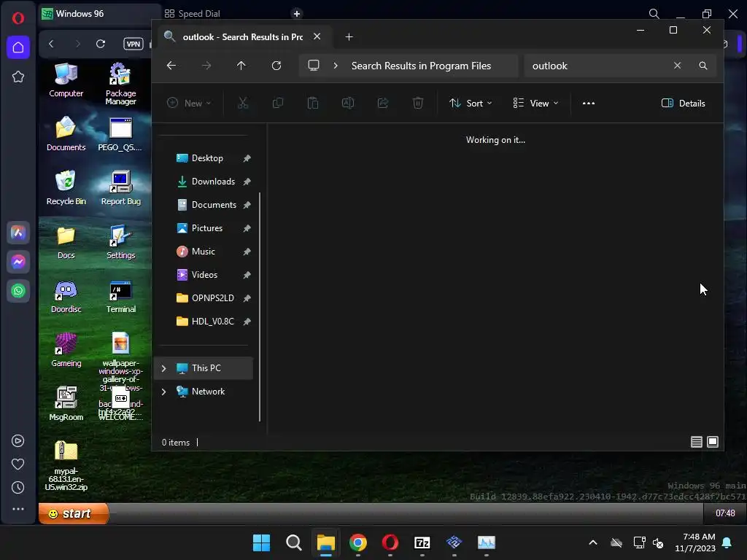Open Computer icon on Windows 96 desktop

click(66, 80)
